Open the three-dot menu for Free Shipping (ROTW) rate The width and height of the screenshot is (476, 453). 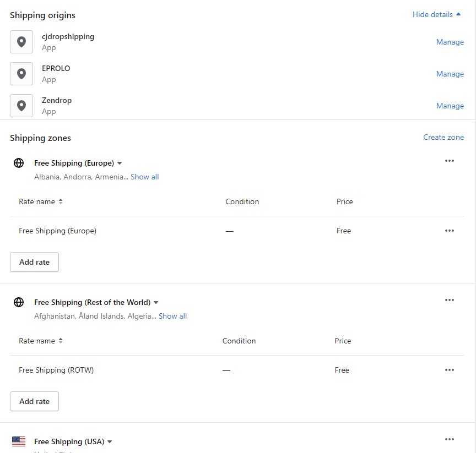click(x=450, y=370)
